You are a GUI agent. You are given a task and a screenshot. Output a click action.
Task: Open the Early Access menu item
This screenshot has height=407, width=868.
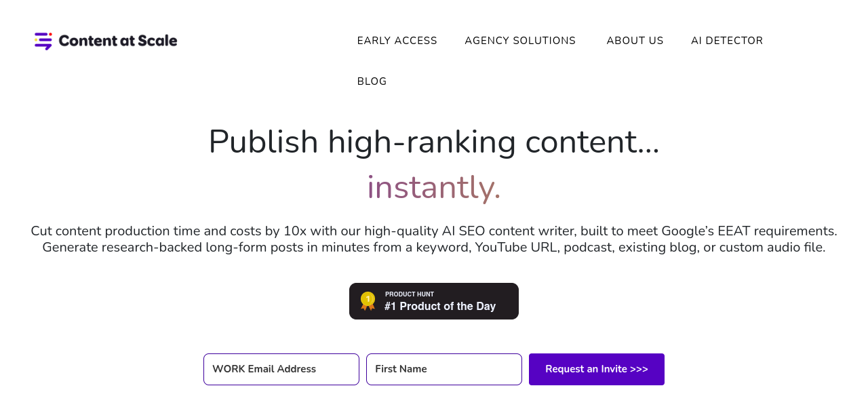tap(397, 41)
